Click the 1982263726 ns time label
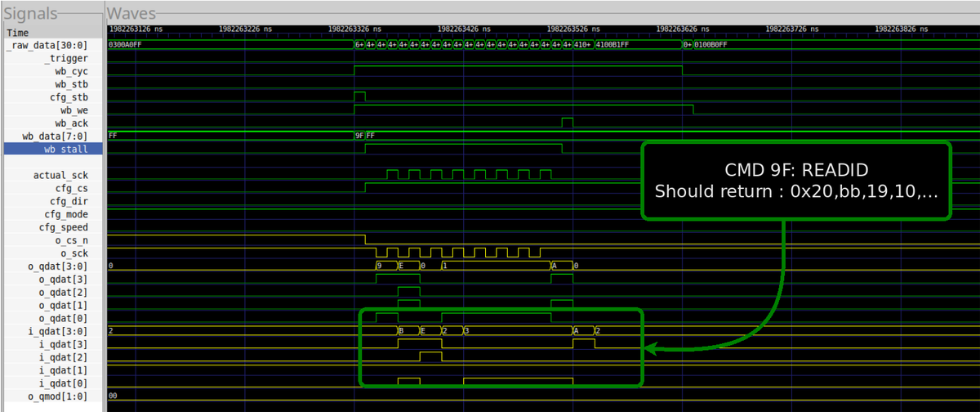The height and width of the screenshot is (412, 980). coord(793,29)
